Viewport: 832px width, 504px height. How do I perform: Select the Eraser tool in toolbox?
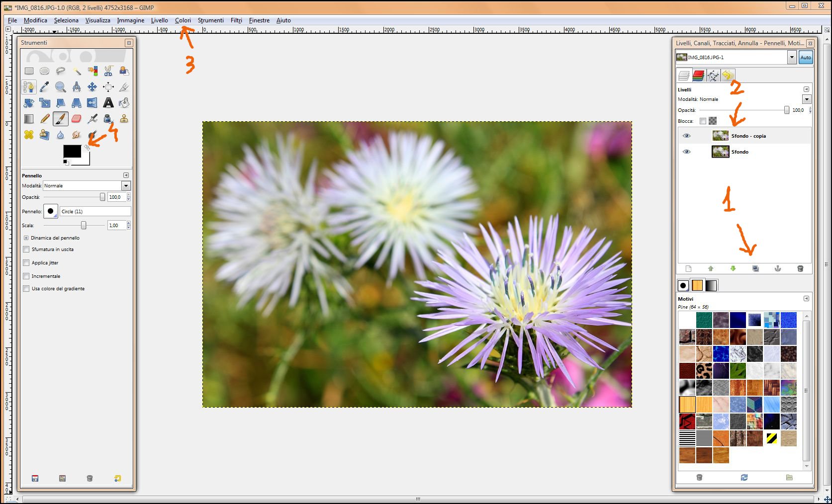(76, 119)
